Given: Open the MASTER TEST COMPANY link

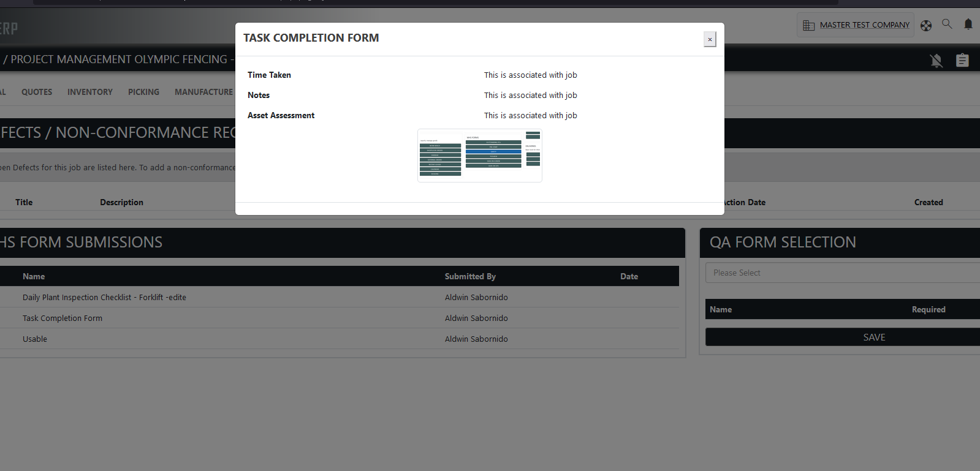Looking at the screenshot, I should (x=864, y=25).
